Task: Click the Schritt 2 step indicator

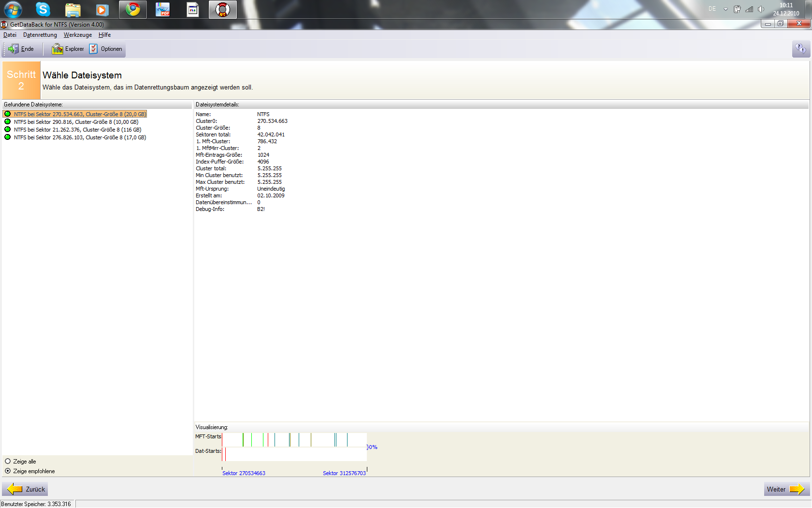Action: (21, 80)
